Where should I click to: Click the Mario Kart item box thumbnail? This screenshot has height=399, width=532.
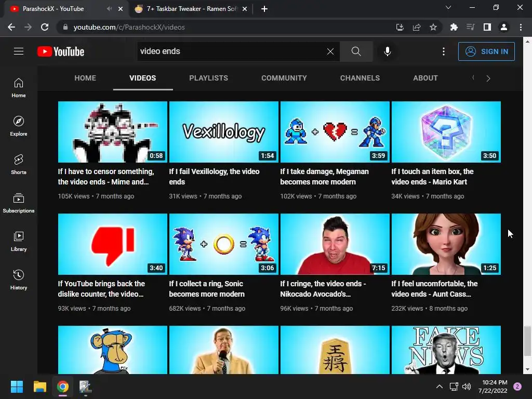click(x=446, y=131)
